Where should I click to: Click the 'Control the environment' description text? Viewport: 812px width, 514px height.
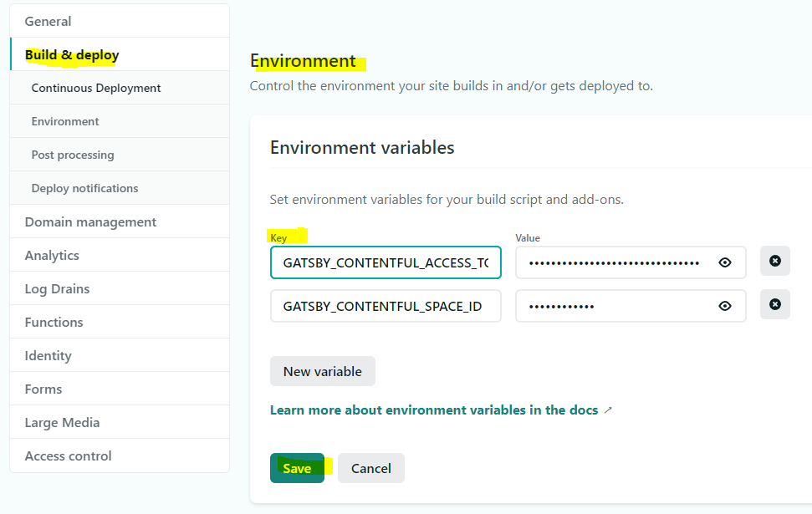point(451,85)
